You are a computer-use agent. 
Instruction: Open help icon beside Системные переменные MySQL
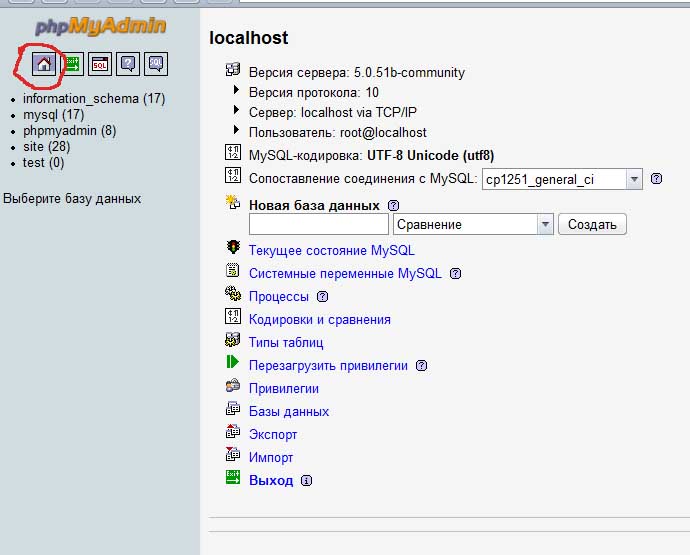tap(455, 274)
